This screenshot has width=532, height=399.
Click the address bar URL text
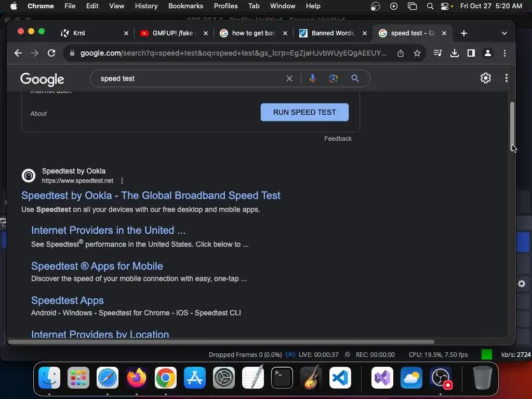[233, 53]
